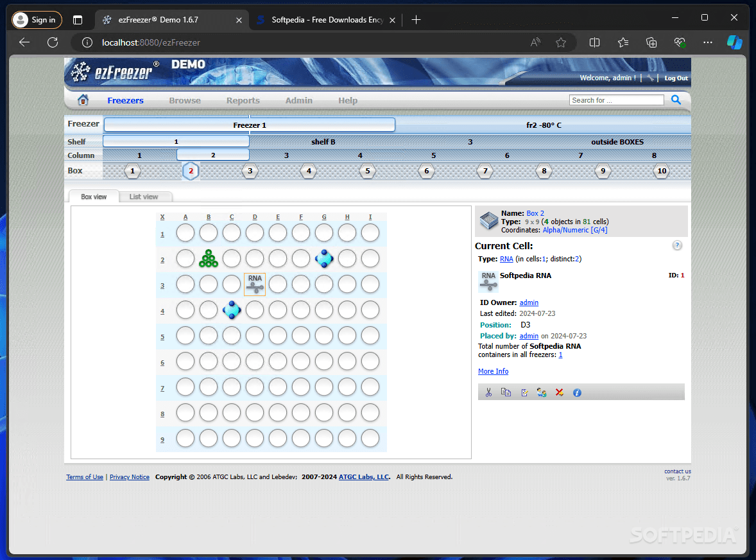Switch to the List view tab

tap(144, 197)
